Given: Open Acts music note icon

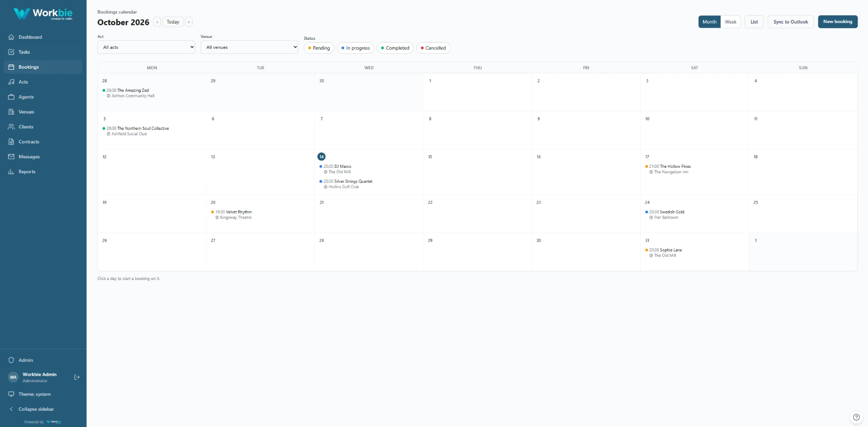Looking at the screenshot, I should tap(11, 82).
